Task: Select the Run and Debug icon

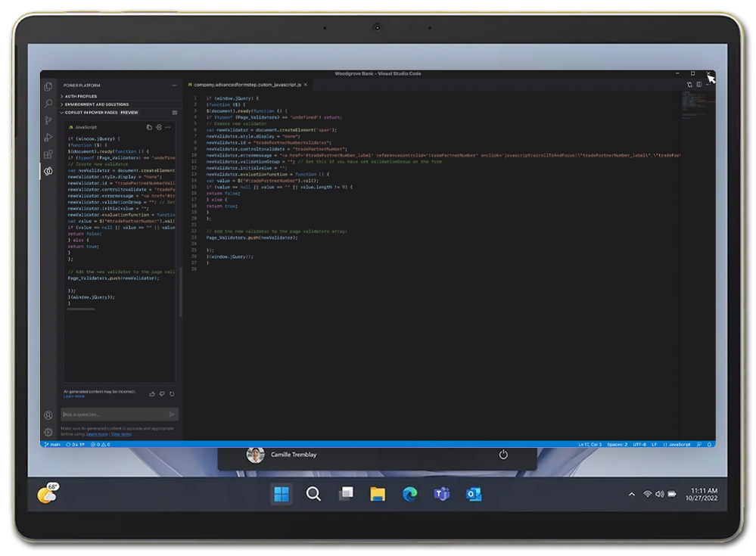Action: pyautogui.click(x=48, y=135)
